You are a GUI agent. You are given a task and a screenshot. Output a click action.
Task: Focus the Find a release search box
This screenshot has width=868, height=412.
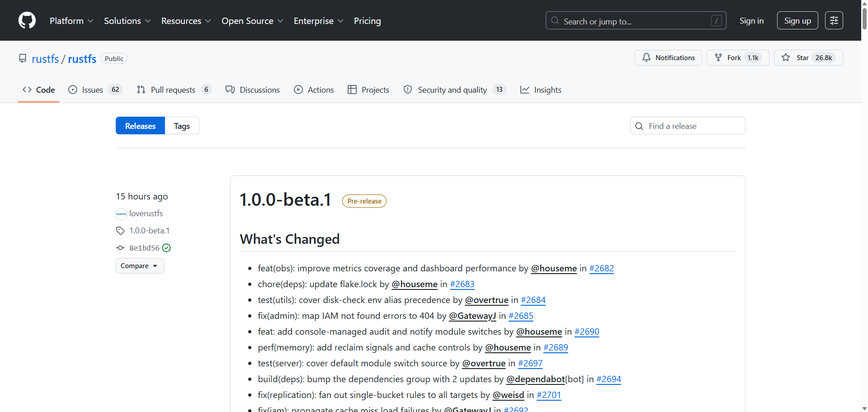point(688,126)
